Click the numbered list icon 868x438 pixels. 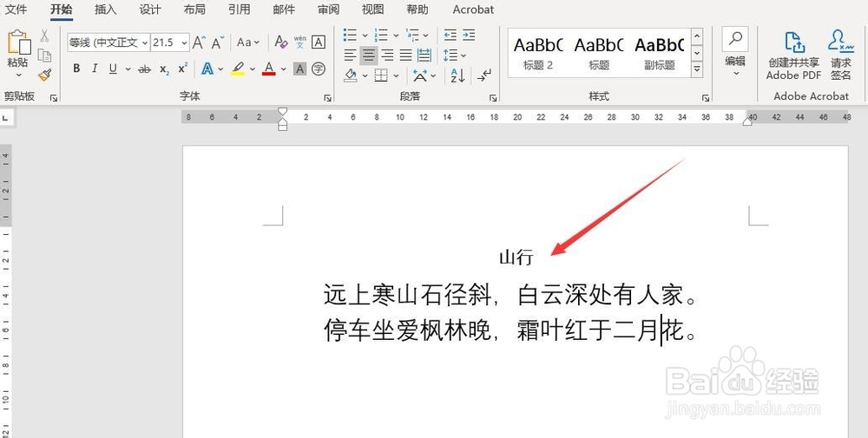[381, 36]
